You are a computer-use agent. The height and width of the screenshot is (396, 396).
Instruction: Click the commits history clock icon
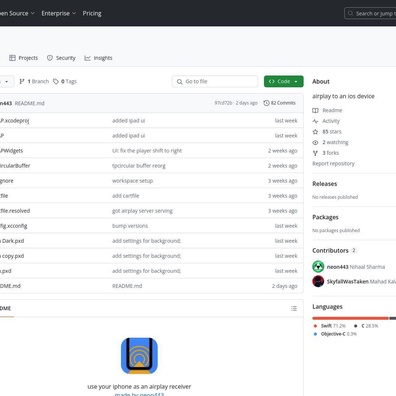click(x=266, y=103)
